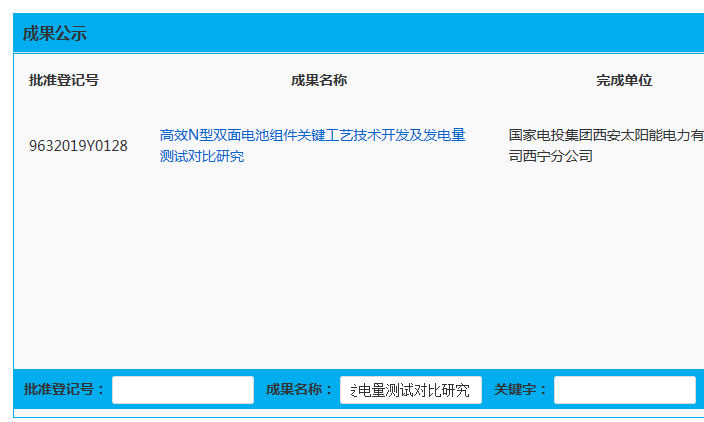Click the 关键字 search input field
704x422 pixels.
click(624, 390)
